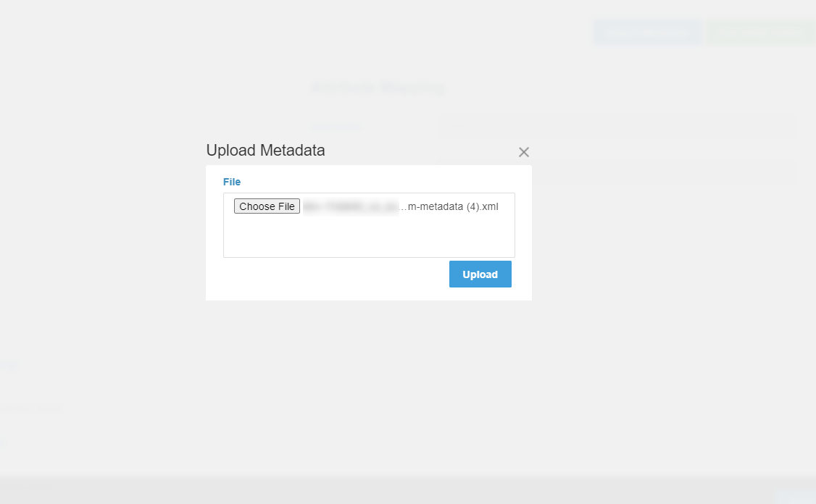Click the blurred label beside the first field
The width and height of the screenshot is (816, 504).
[337, 126]
